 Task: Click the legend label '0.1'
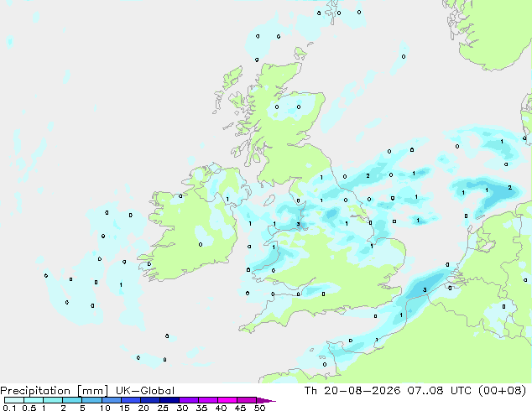[9, 408]
